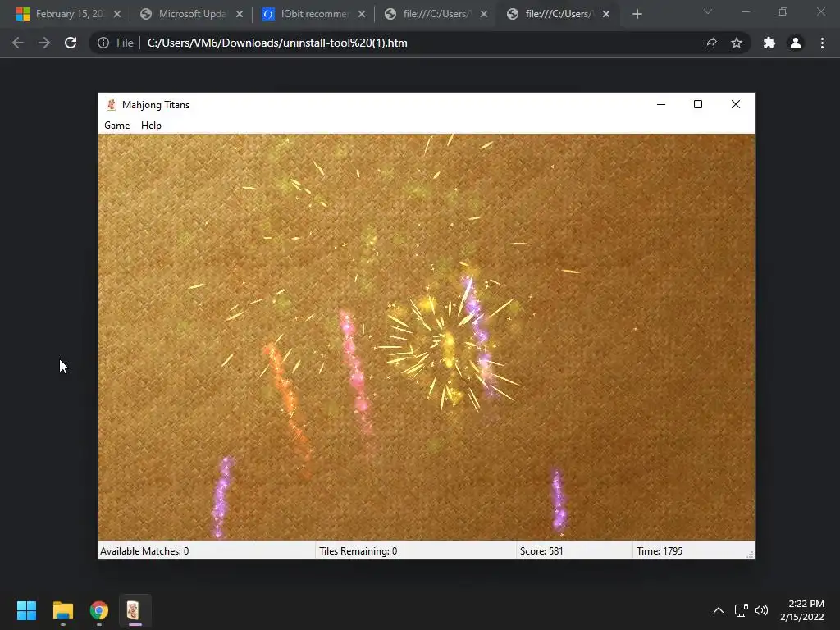Click Mahjong Titans taskbar icon
This screenshot has height=630, width=840.
click(x=135, y=610)
